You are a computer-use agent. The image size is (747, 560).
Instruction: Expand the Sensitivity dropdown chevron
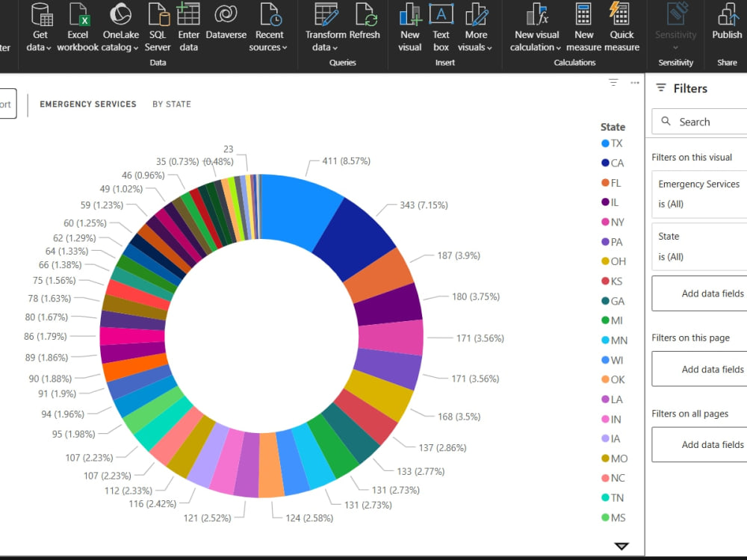coord(675,48)
